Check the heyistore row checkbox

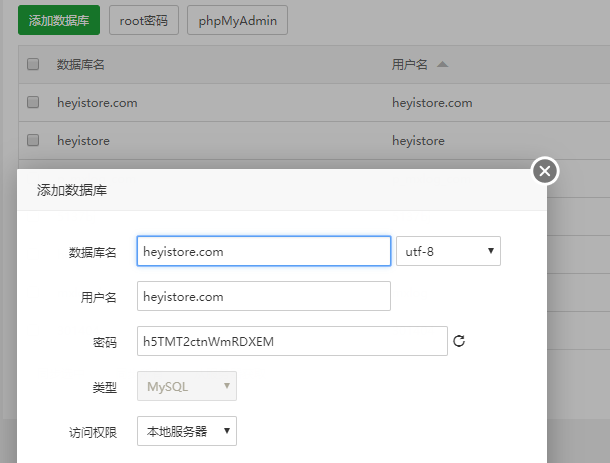(x=33, y=140)
